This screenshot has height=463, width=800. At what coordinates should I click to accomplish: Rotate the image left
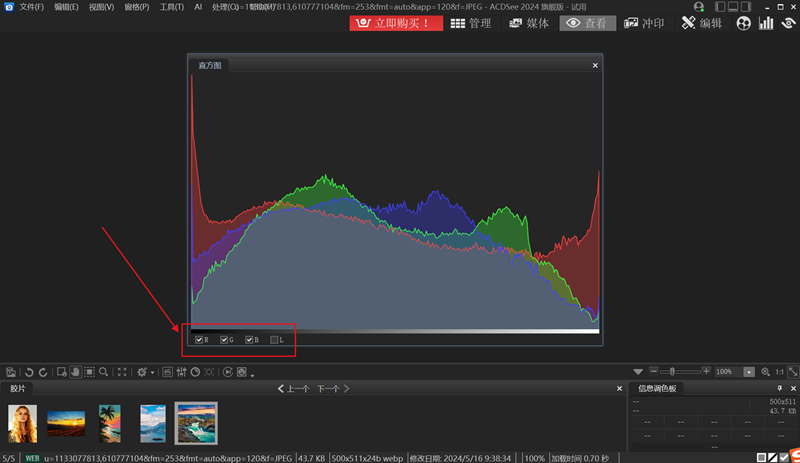(28, 372)
